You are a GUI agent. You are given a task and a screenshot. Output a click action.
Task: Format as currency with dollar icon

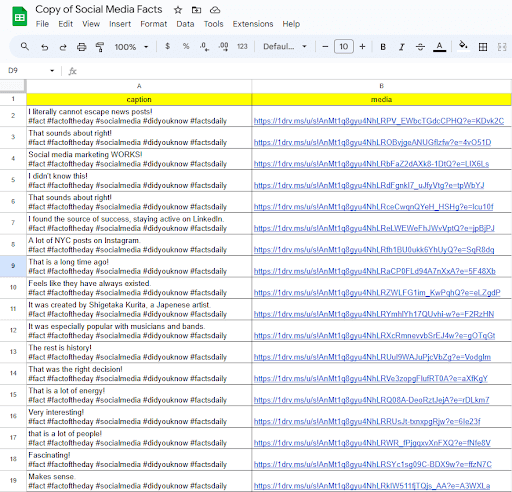pyautogui.click(x=167, y=46)
